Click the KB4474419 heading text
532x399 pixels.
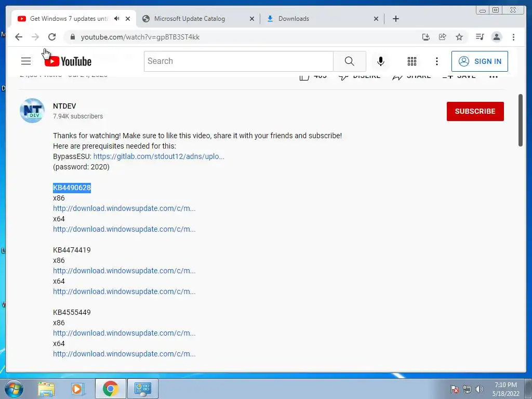[x=72, y=250]
